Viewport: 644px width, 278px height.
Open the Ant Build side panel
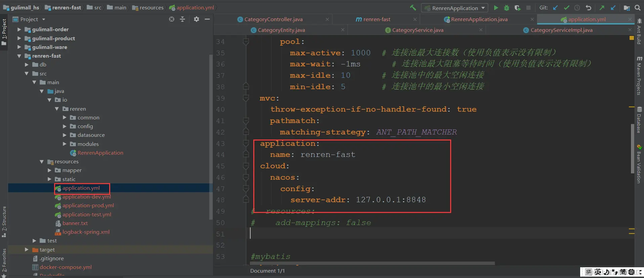click(639, 31)
